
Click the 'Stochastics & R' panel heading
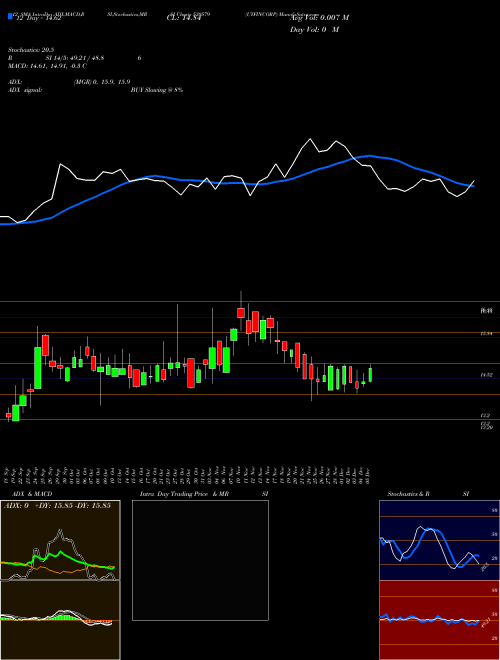tap(408, 494)
